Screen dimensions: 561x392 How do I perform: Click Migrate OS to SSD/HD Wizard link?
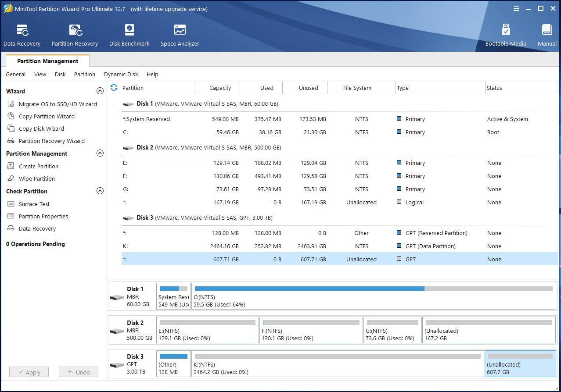coord(58,104)
